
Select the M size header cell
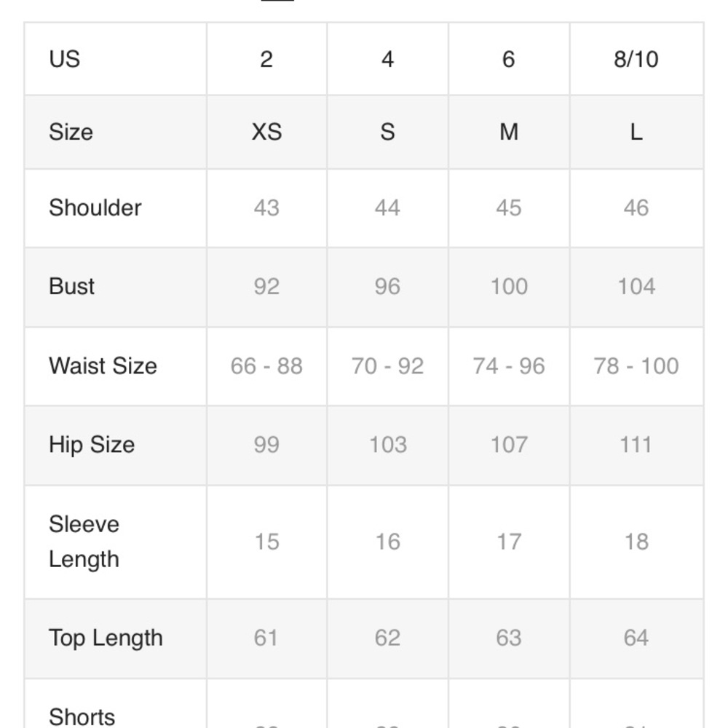point(509,132)
